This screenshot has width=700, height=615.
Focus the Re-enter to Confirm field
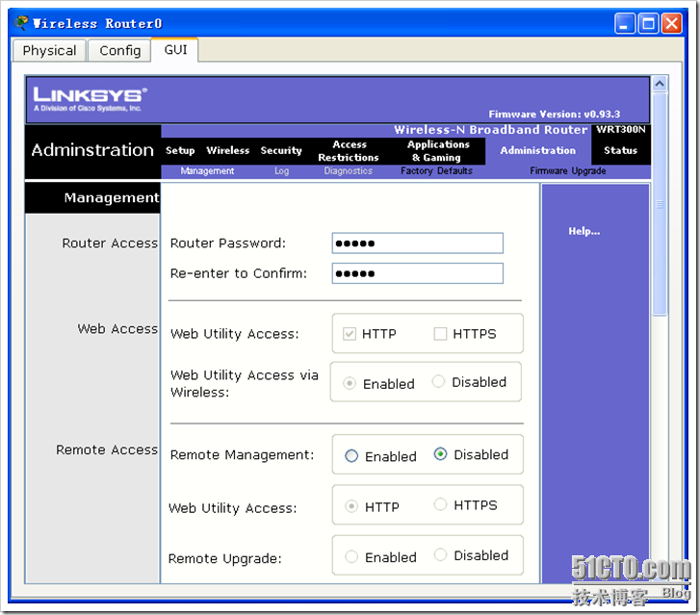click(418, 273)
